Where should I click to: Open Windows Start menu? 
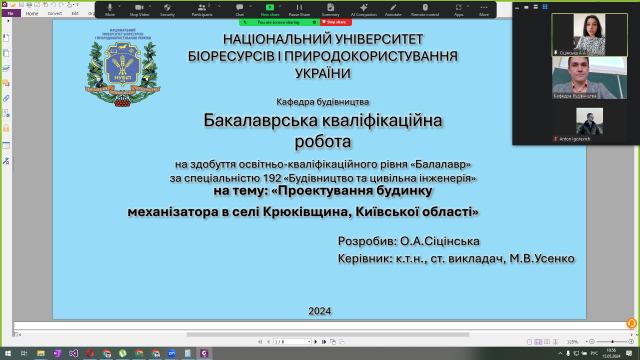(8, 353)
